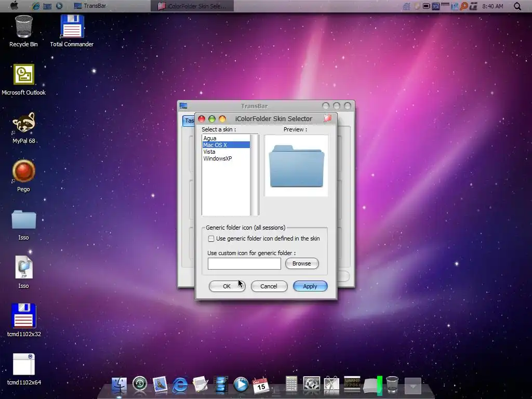The image size is (532, 399).
Task: Open the Mail stamp icon in dock
Action: (159, 385)
